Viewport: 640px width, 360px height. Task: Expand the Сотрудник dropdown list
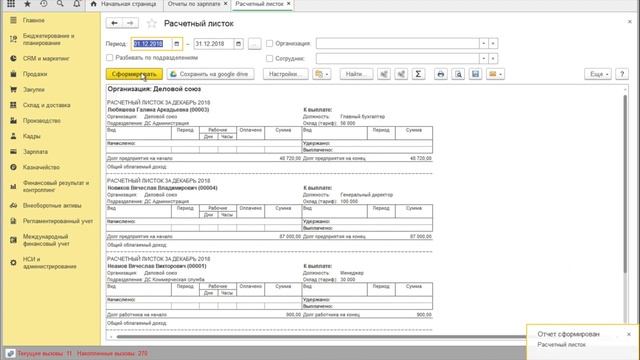tap(484, 58)
